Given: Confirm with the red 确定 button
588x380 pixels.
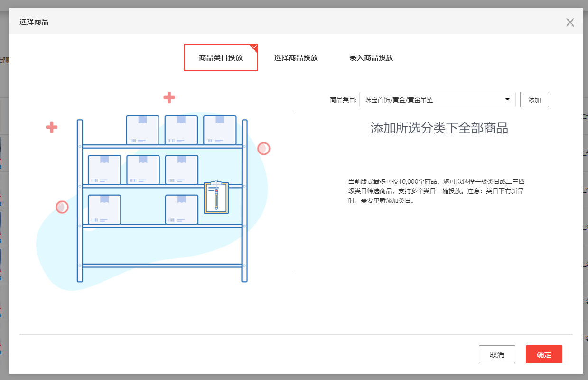Looking at the screenshot, I should (544, 354).
